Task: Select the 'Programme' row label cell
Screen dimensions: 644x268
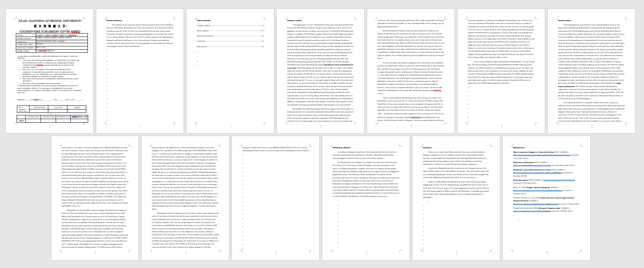Action: (x=26, y=41)
